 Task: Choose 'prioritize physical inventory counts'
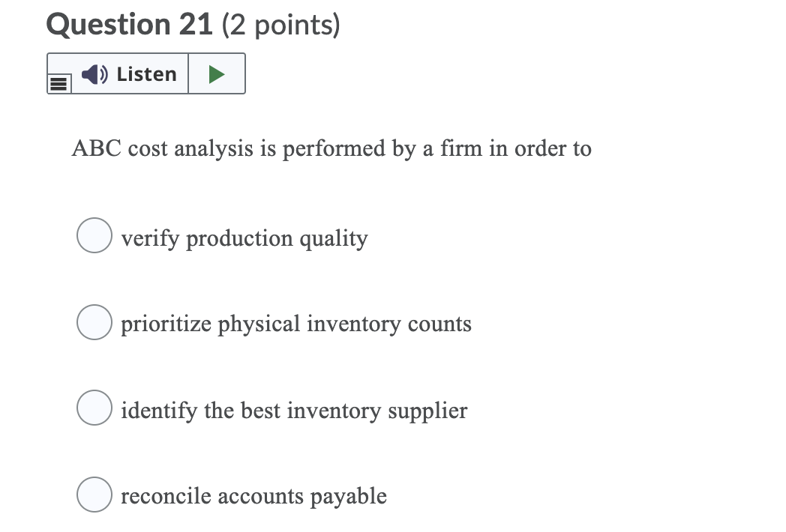(94, 322)
